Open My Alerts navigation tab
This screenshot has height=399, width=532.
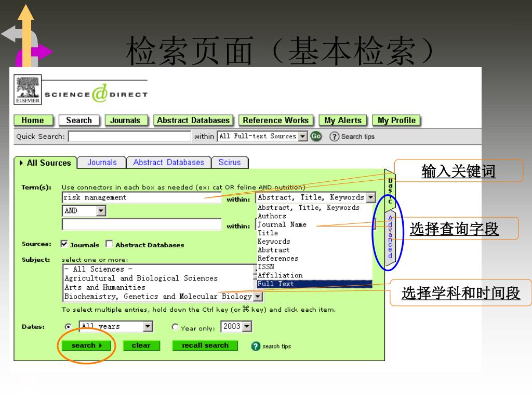pos(343,121)
